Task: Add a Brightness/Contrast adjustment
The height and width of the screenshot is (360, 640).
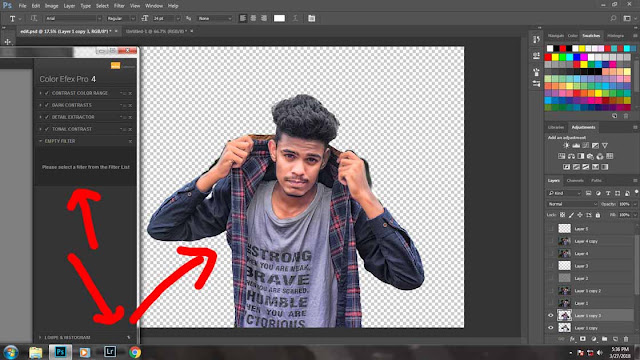Action: (x=566, y=145)
